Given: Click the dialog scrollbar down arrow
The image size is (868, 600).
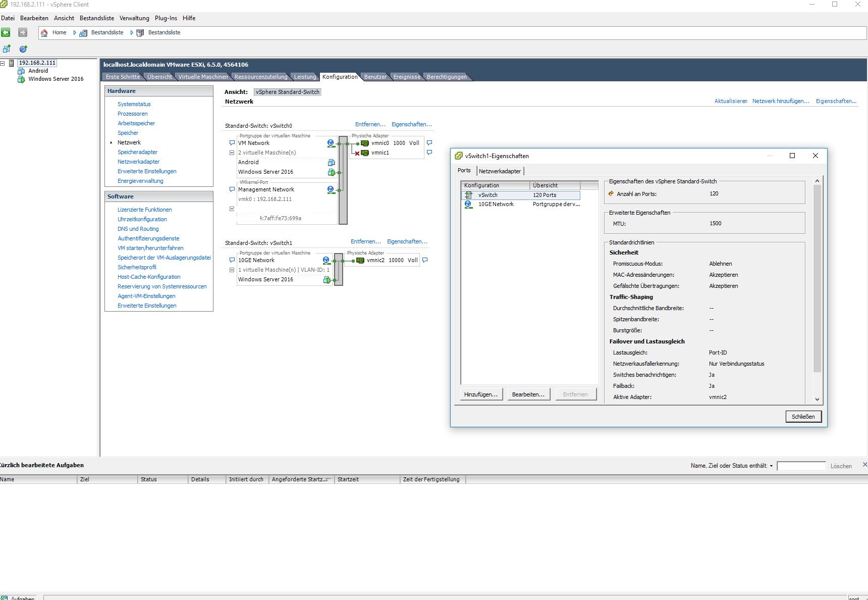Looking at the screenshot, I should (x=817, y=399).
